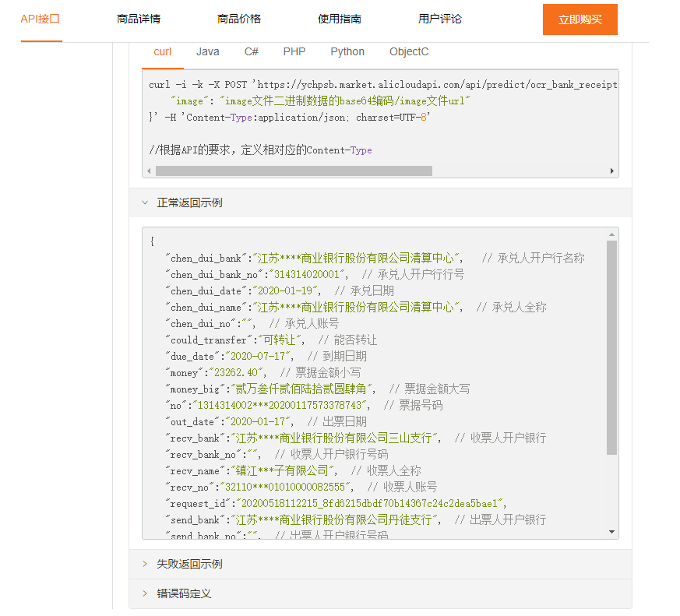Click the 立即购买 button
This screenshot has height=616, width=680.
580,19
